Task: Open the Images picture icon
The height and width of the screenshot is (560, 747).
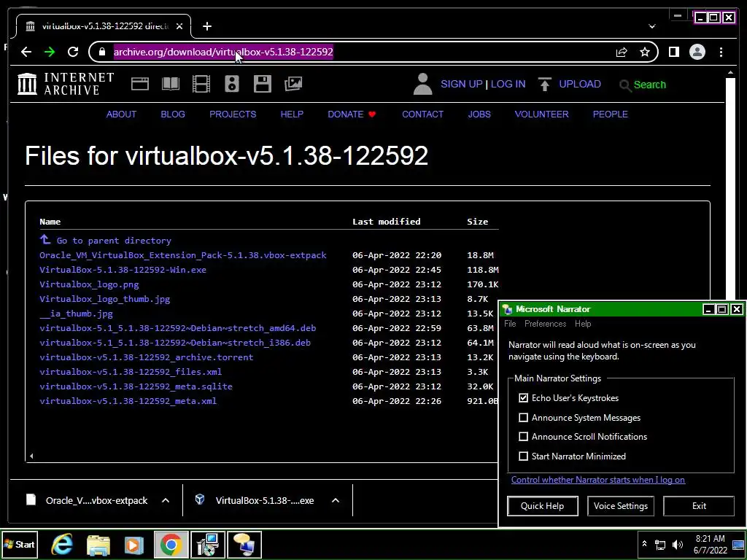Action: point(293,85)
